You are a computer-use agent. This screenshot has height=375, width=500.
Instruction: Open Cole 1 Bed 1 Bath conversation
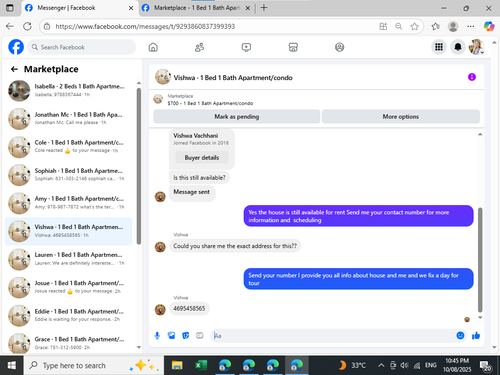(69, 146)
